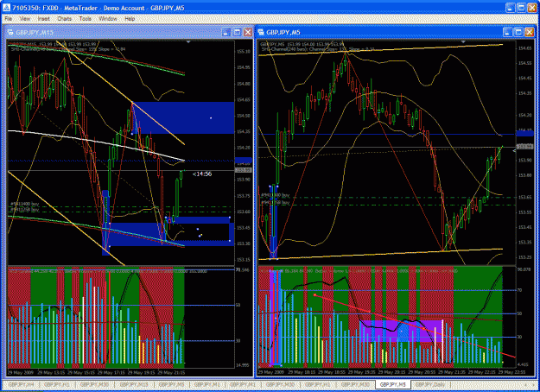Open the Tools menu
The width and height of the screenshot is (540, 392).
[x=85, y=19]
